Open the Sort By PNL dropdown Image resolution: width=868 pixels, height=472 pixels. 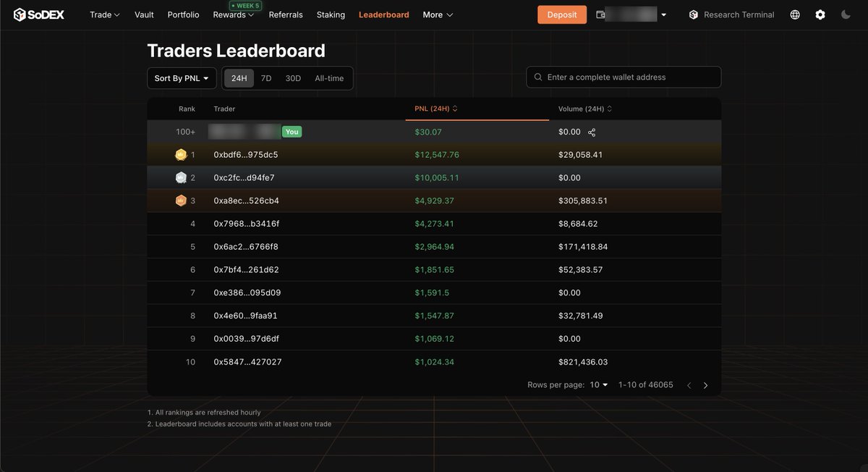point(182,78)
